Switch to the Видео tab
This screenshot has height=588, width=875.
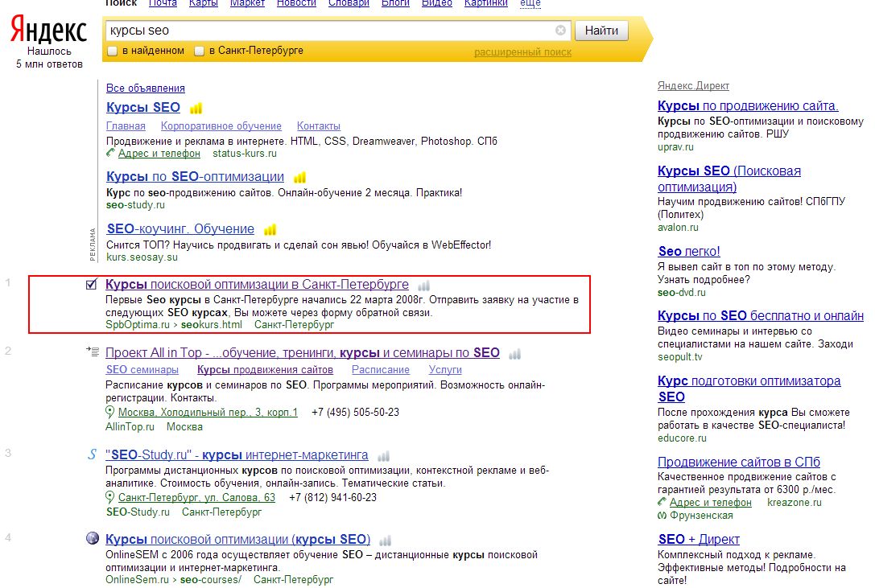[436, 3]
